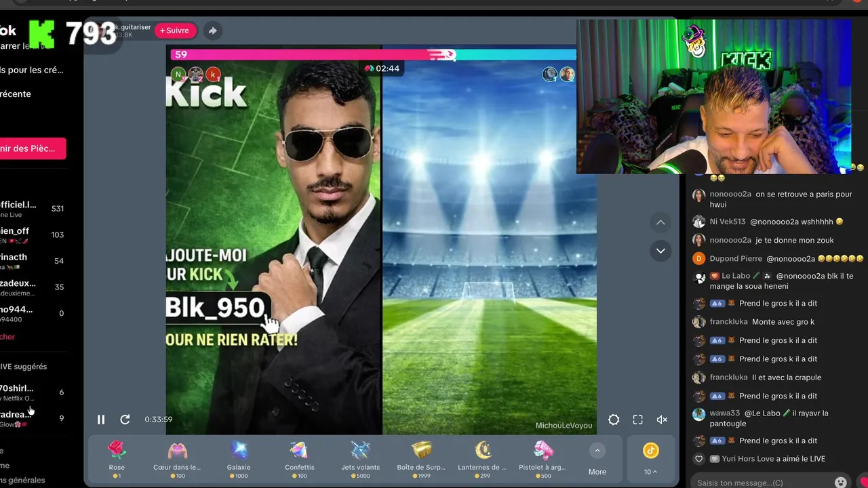Open the live channel with 531 viewers
This screenshot has height=488, width=868.
pyautogui.click(x=34, y=209)
